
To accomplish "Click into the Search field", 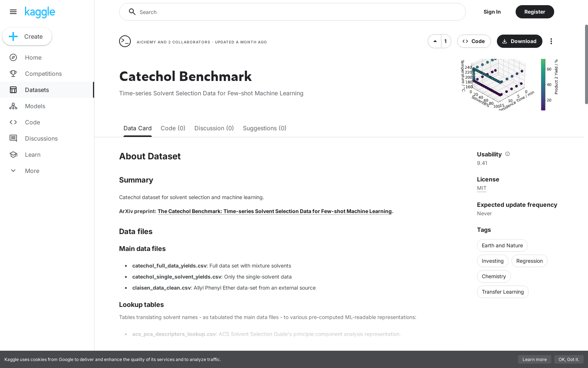I will click(293, 12).
